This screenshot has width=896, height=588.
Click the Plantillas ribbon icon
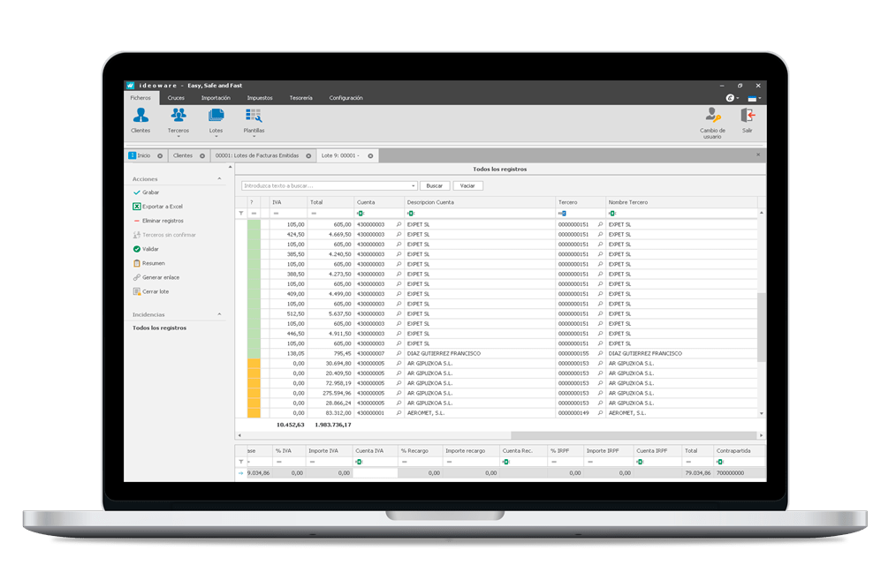coord(254,120)
